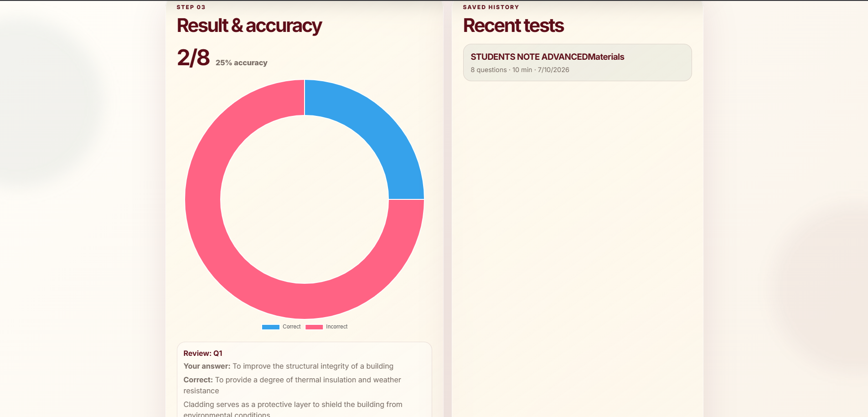Click the Your answer line in review
The height and width of the screenshot is (417, 868).
coord(289,366)
